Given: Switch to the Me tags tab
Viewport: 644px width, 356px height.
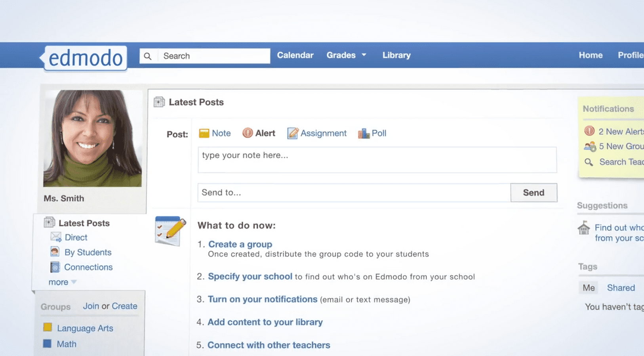Looking at the screenshot, I should 589,288.
